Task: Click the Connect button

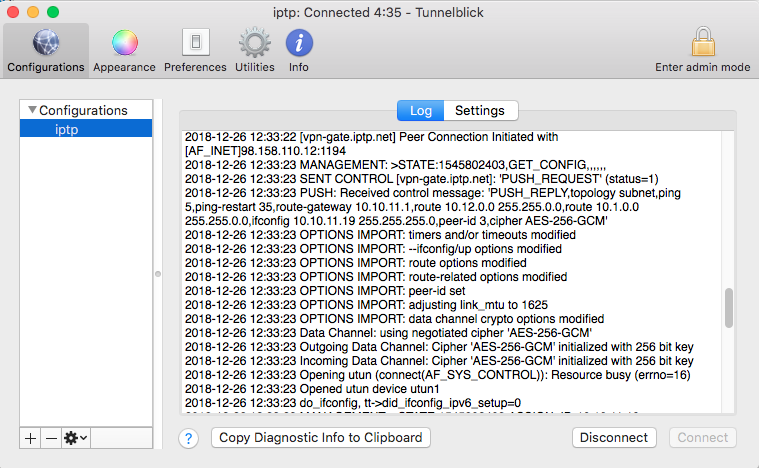Action: (x=703, y=437)
